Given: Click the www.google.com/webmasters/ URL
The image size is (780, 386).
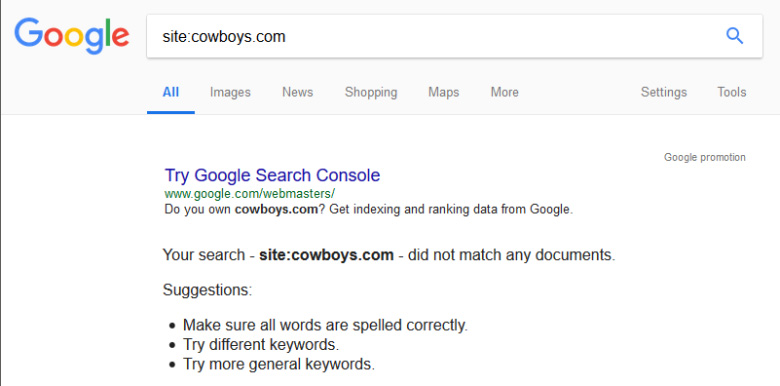Looking at the screenshot, I should click(250, 193).
